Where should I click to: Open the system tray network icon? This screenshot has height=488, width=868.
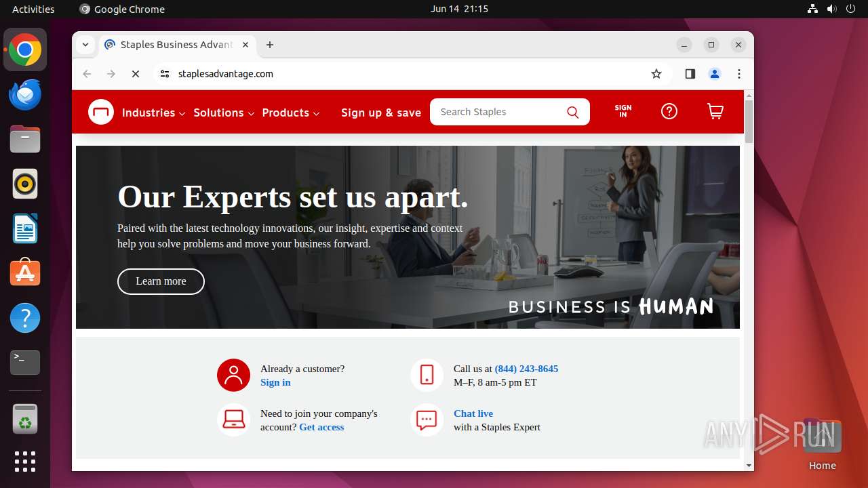pos(813,9)
